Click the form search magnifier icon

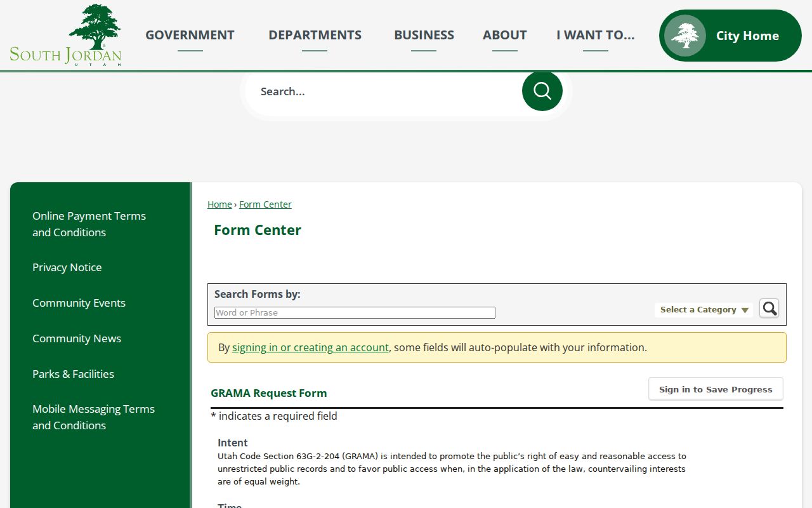(769, 309)
